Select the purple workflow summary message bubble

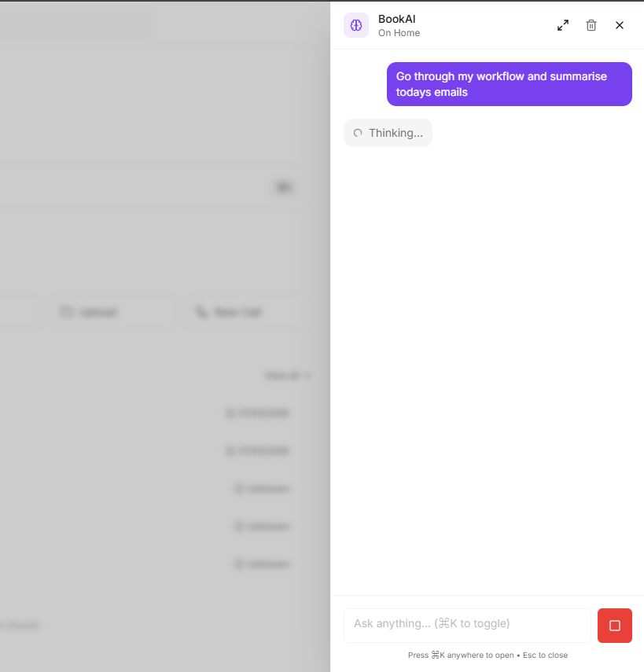coord(510,84)
